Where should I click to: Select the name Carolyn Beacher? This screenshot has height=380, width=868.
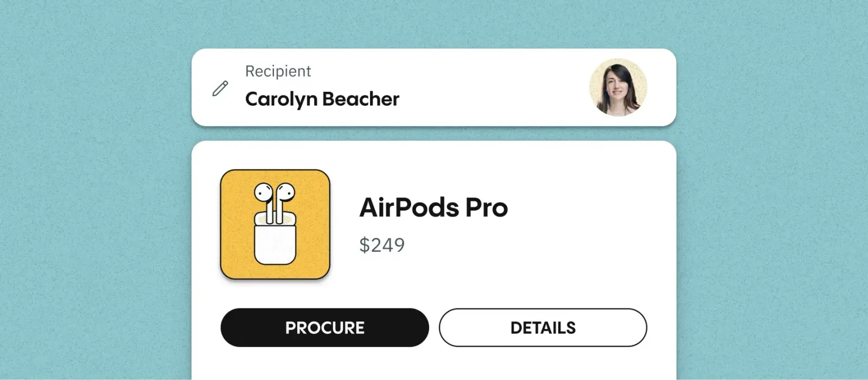[x=322, y=99]
